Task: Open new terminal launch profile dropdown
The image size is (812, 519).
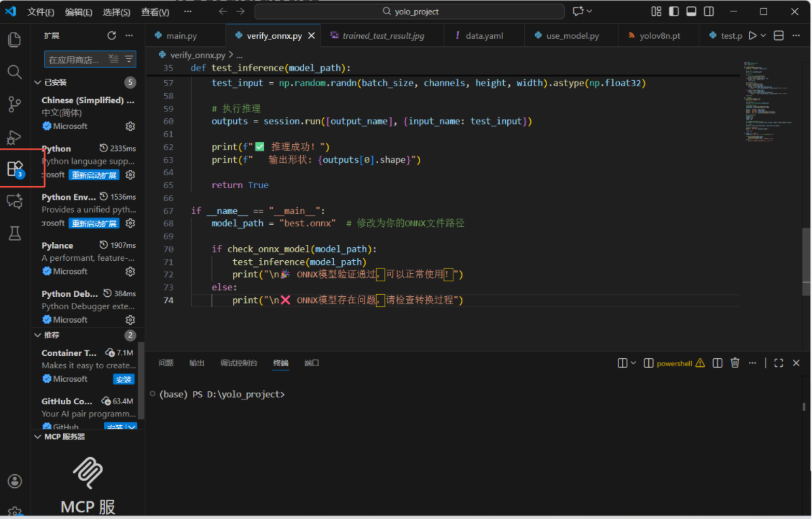Action: (x=633, y=363)
